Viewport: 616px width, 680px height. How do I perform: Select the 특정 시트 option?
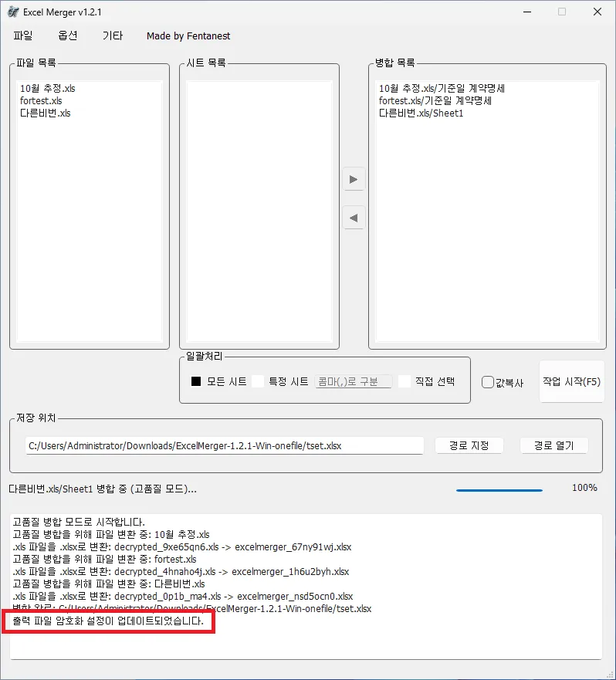click(x=258, y=381)
